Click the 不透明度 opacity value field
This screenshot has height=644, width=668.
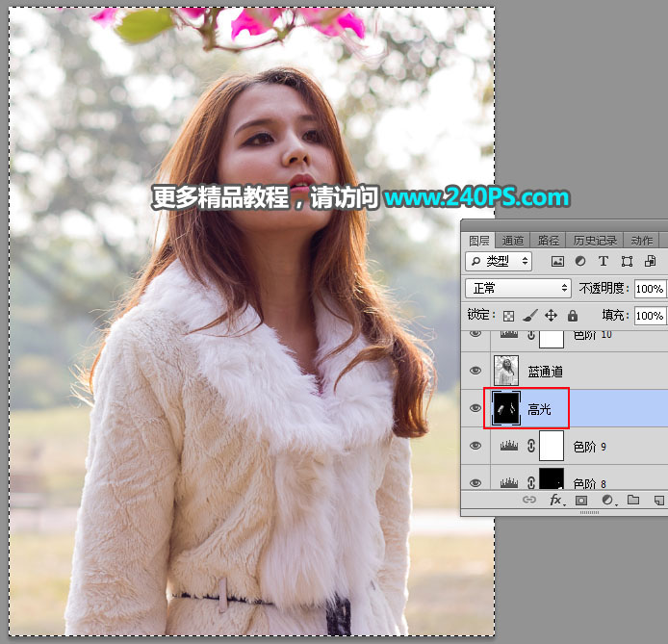[x=650, y=289]
